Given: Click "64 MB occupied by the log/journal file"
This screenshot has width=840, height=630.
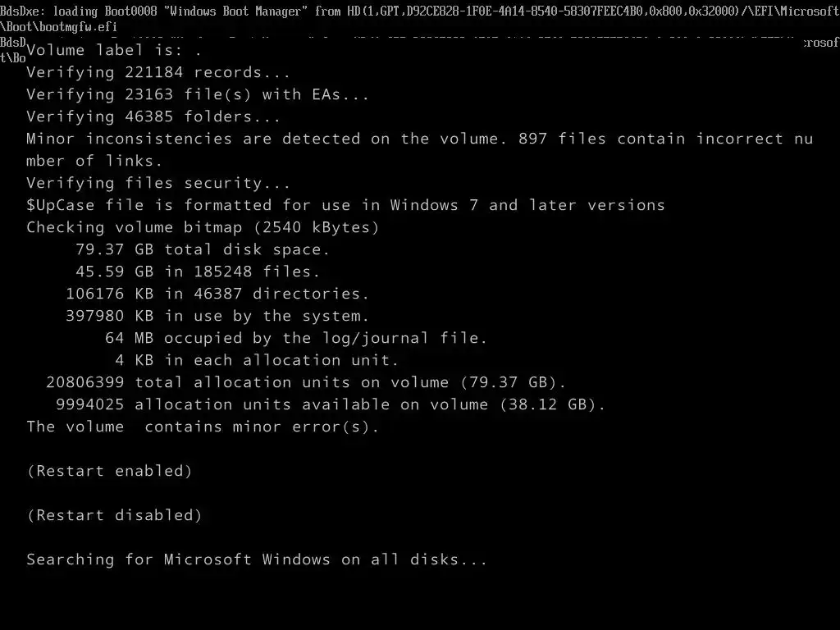Looking at the screenshot, I should (296, 338).
